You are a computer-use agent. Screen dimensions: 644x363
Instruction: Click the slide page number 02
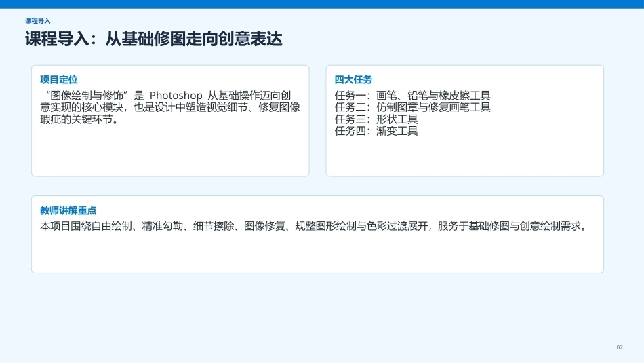click(x=620, y=347)
